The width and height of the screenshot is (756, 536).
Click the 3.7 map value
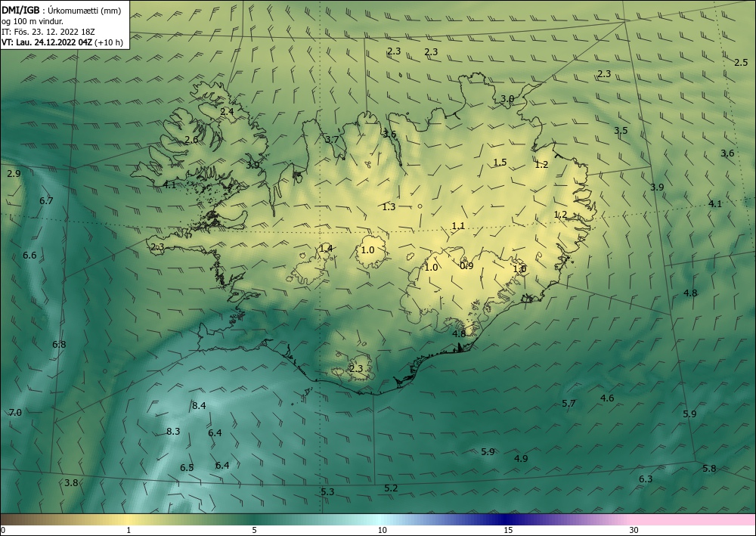(x=332, y=140)
